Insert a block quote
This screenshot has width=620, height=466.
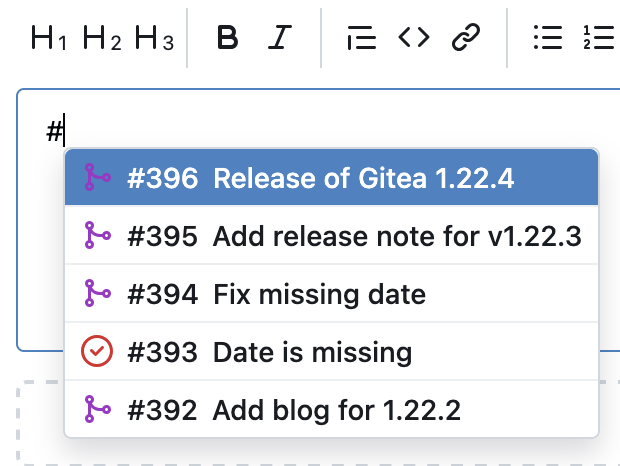tap(361, 38)
